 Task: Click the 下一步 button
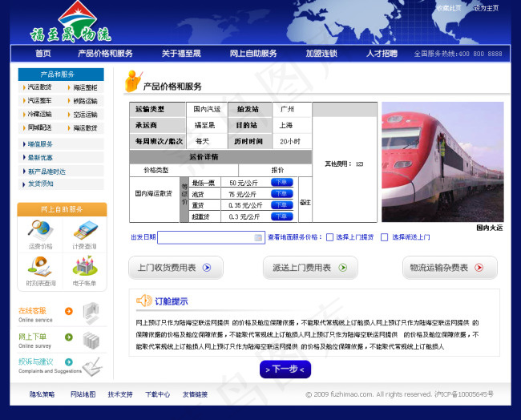tap(285, 370)
